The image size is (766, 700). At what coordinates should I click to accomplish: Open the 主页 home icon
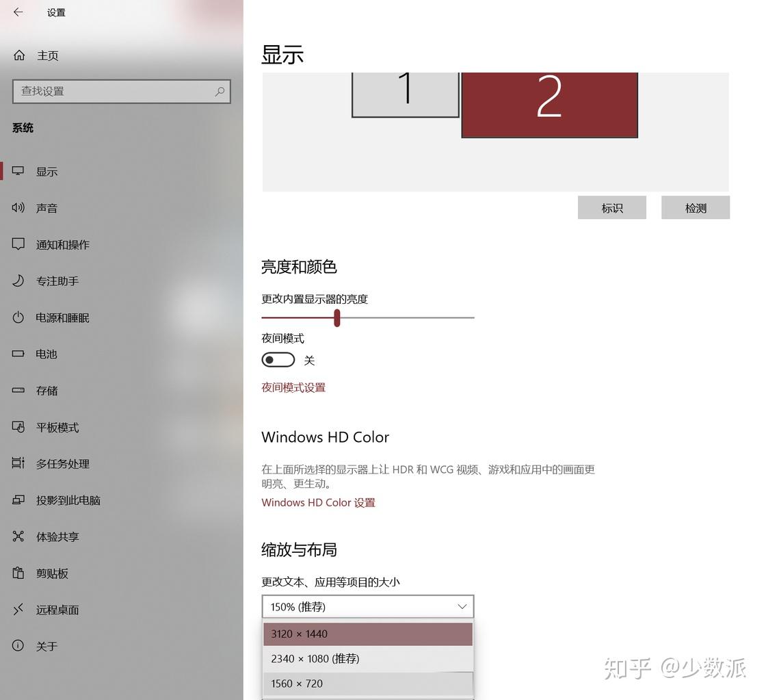19,55
